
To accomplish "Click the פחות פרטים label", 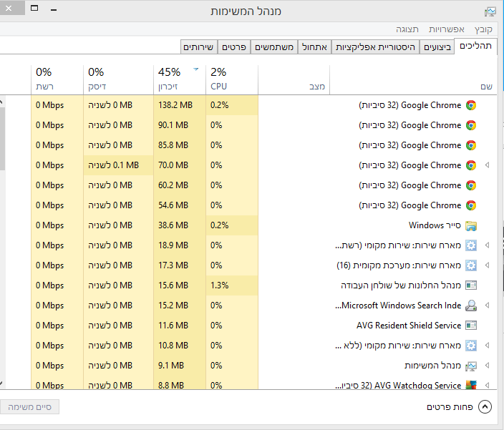I will pos(450,407).
